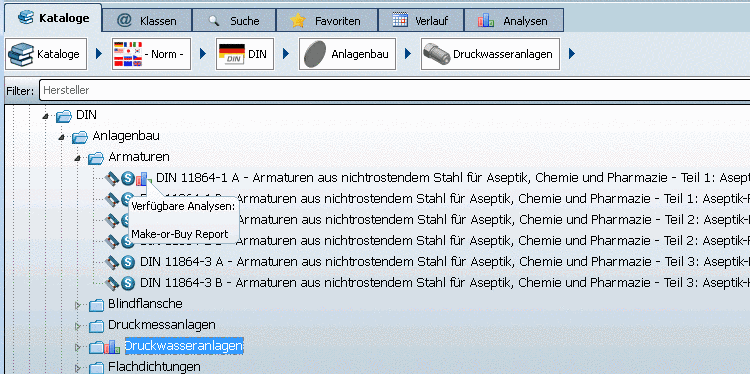Viewport: 750px width, 374px height.
Task: Select the Druckmessanlagen tree item
Action: 162,325
